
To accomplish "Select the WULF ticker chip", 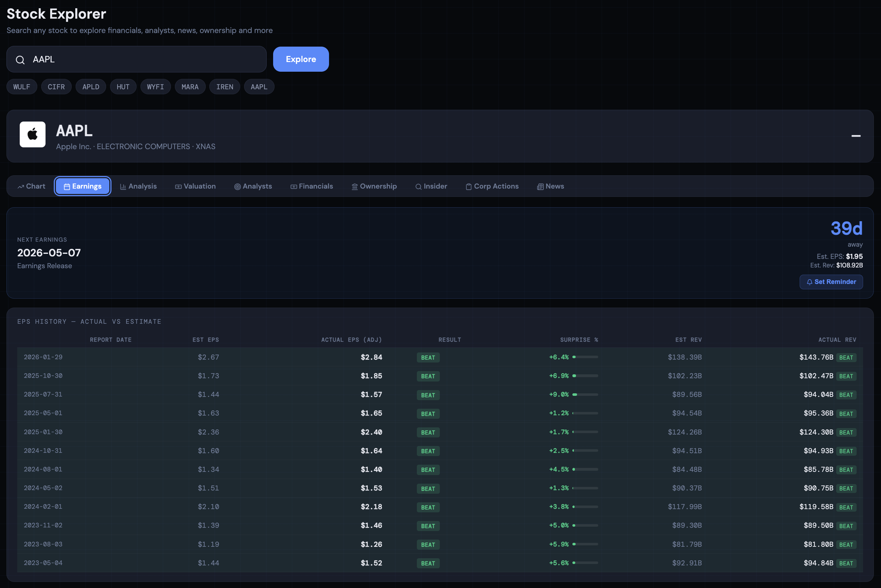I will 22,87.
